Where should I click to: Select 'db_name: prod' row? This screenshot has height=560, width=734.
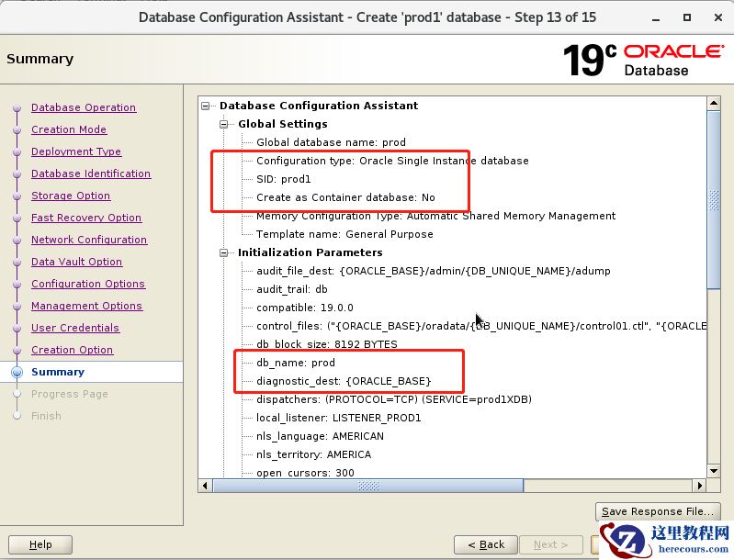[x=296, y=363]
